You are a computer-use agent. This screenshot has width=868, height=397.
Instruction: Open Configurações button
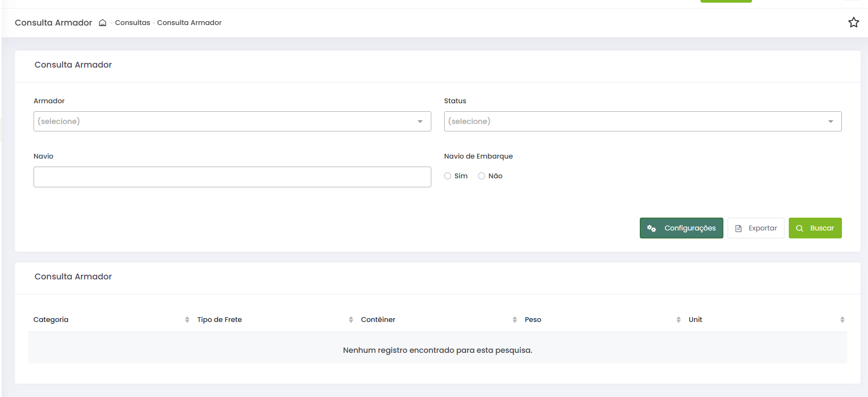pyautogui.click(x=681, y=228)
